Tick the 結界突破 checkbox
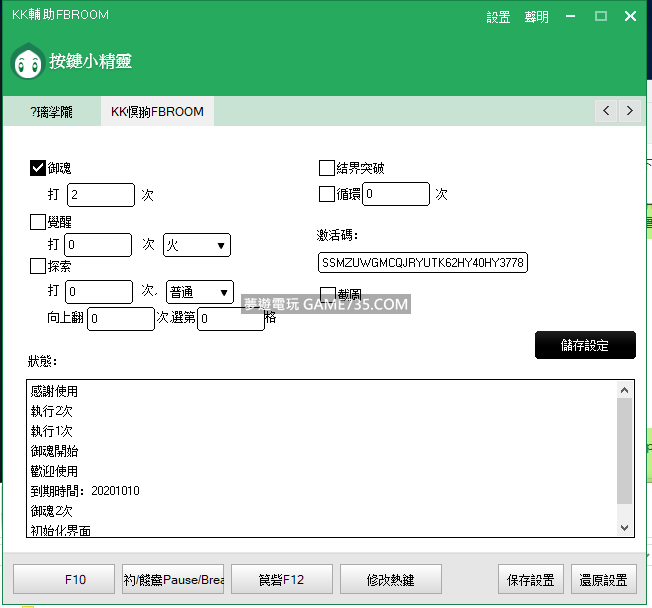 [327, 168]
